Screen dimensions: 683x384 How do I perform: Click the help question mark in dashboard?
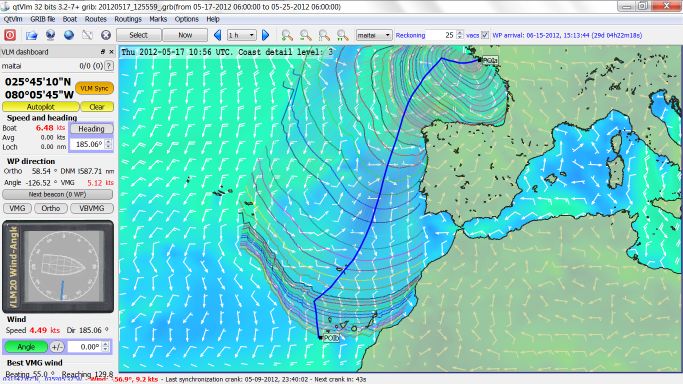click(x=109, y=66)
